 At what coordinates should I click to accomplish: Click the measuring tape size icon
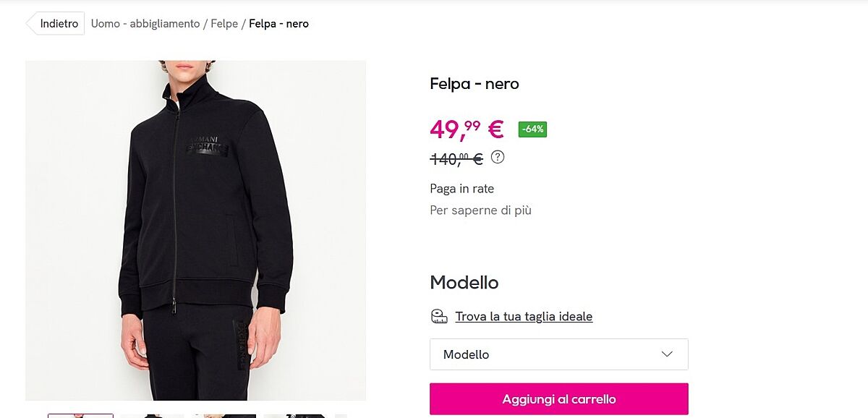(x=439, y=316)
